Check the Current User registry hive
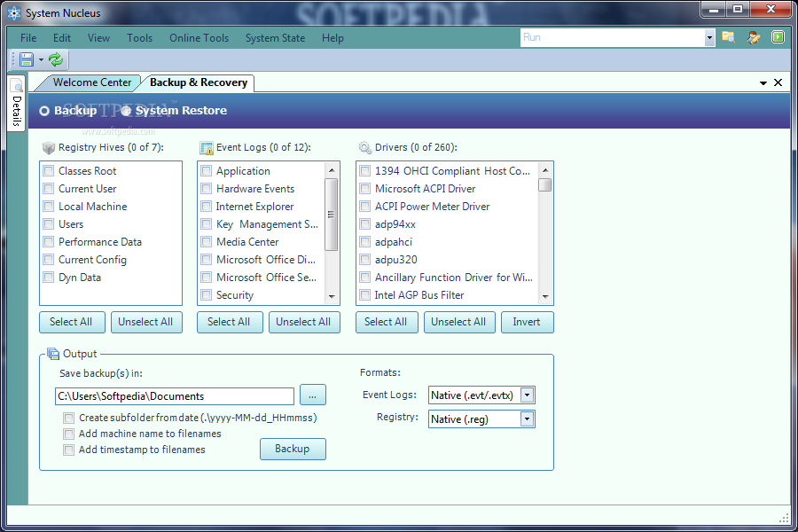The width and height of the screenshot is (798, 532). pyautogui.click(x=49, y=188)
